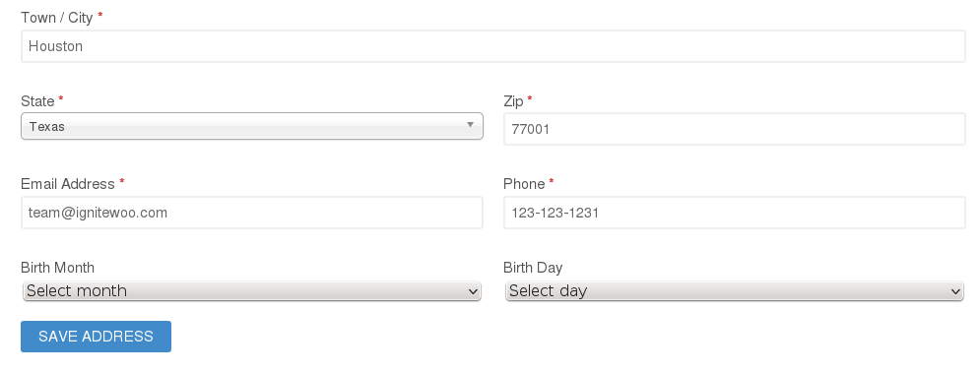Click the Email Address input box
The width and height of the screenshot is (980, 373).
point(252,213)
